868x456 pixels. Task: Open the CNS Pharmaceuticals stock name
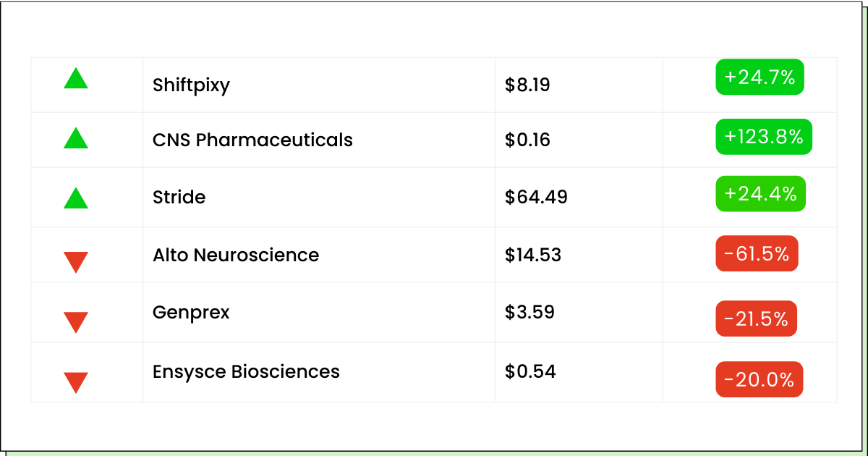point(252,140)
